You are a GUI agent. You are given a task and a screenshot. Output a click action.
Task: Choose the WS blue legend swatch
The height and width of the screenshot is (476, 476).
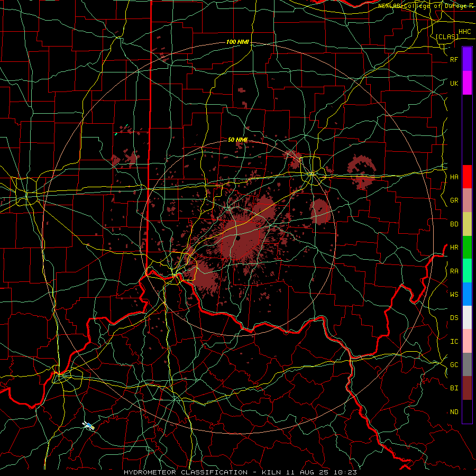[467, 294]
